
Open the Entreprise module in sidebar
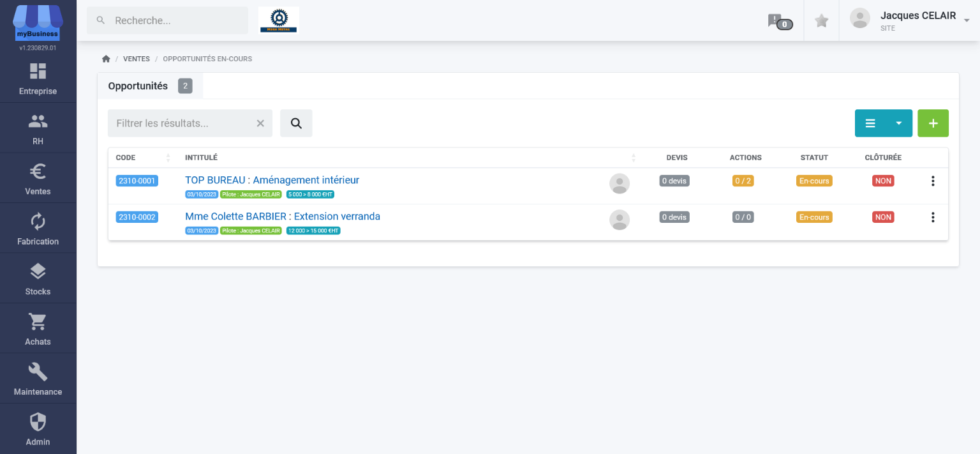(38, 78)
